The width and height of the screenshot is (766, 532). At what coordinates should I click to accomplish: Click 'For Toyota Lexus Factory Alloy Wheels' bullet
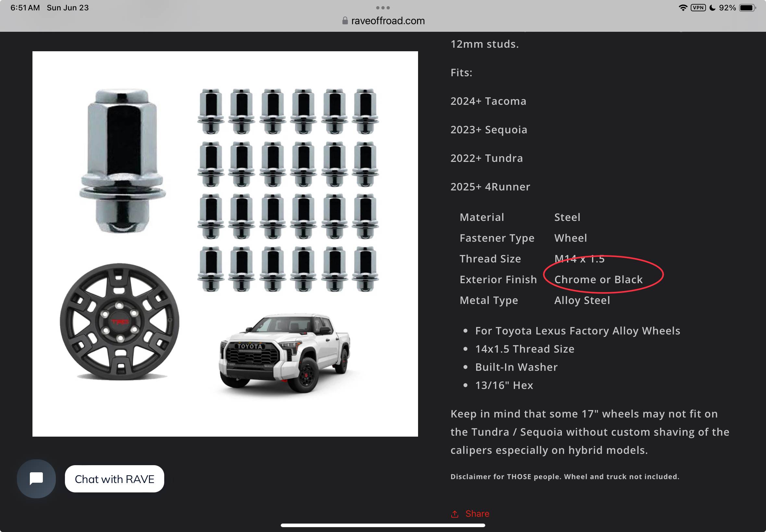point(578,331)
